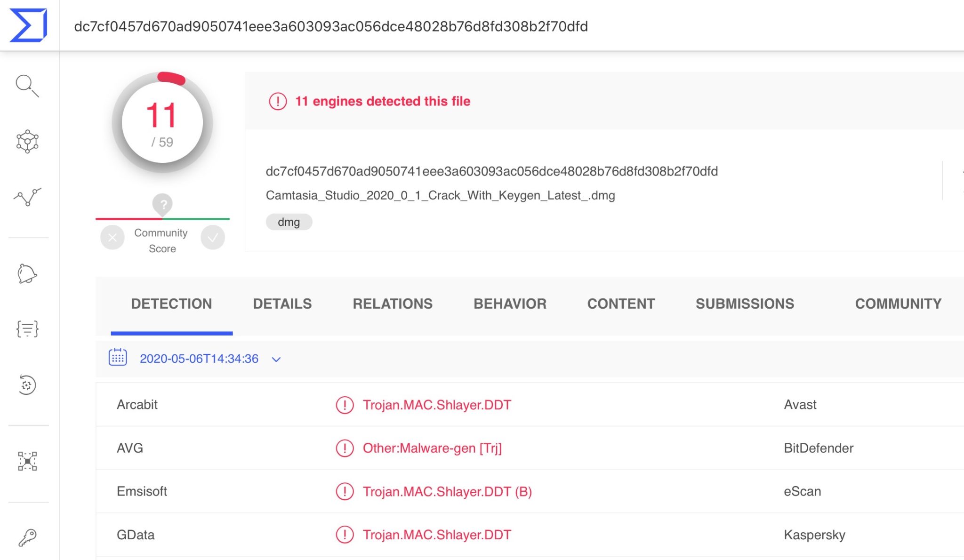Image resolution: width=964 pixels, height=560 pixels.
Task: Click the VirusTotal sigma logo
Action: click(x=28, y=25)
